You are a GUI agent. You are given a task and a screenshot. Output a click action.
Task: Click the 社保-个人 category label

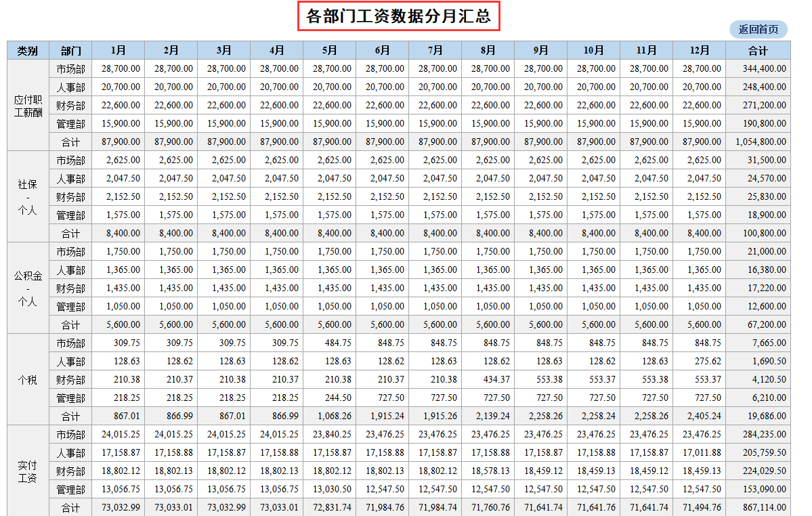click(27, 196)
